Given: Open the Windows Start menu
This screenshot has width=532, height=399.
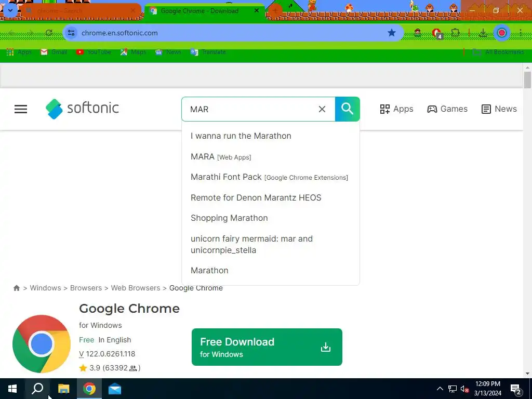Looking at the screenshot, I should pos(12,389).
